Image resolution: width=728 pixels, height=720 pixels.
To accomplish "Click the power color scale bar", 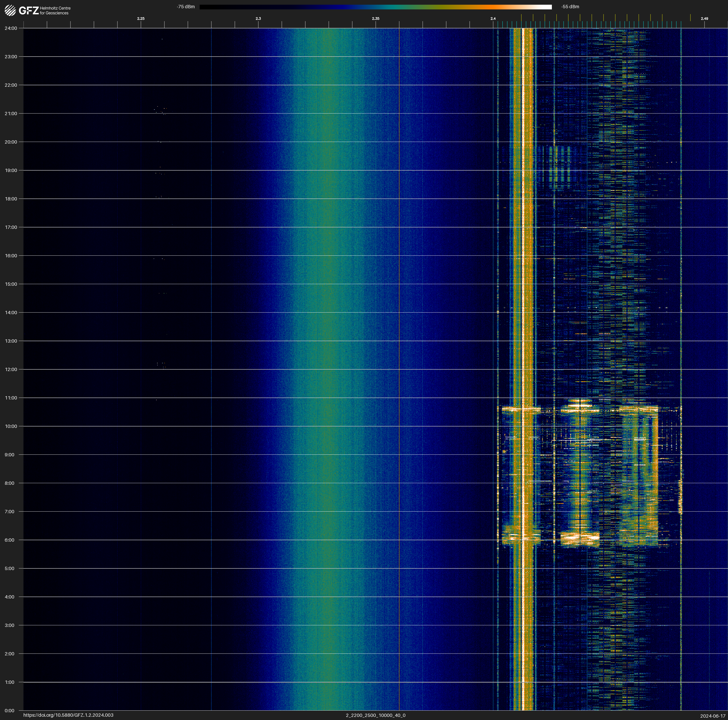I will tap(375, 7).
